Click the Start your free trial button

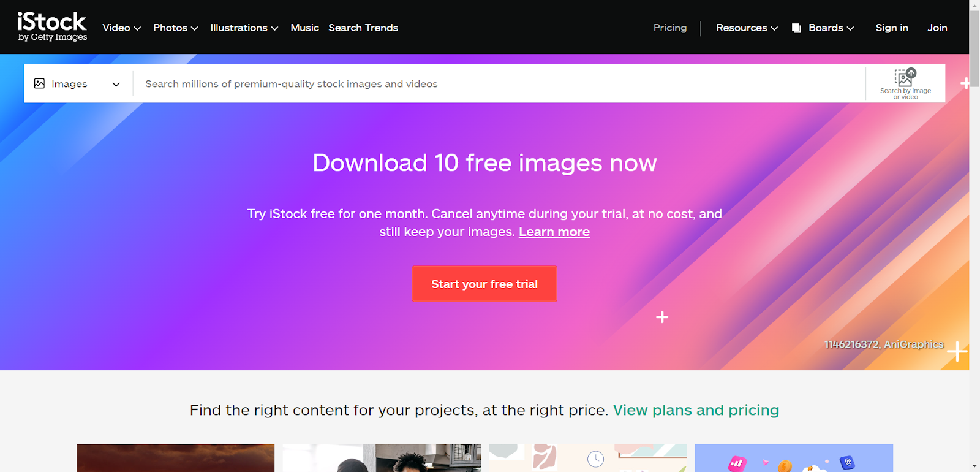coord(484,284)
